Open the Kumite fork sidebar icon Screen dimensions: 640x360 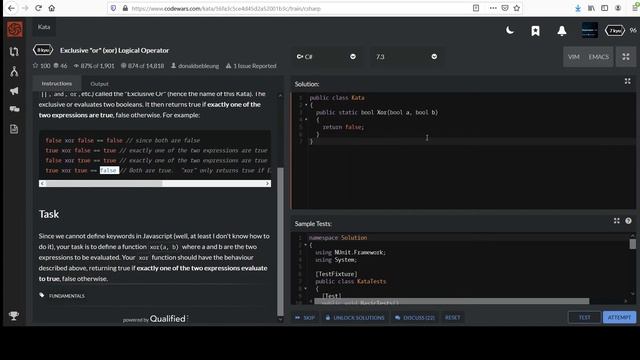pyautogui.click(x=14, y=71)
